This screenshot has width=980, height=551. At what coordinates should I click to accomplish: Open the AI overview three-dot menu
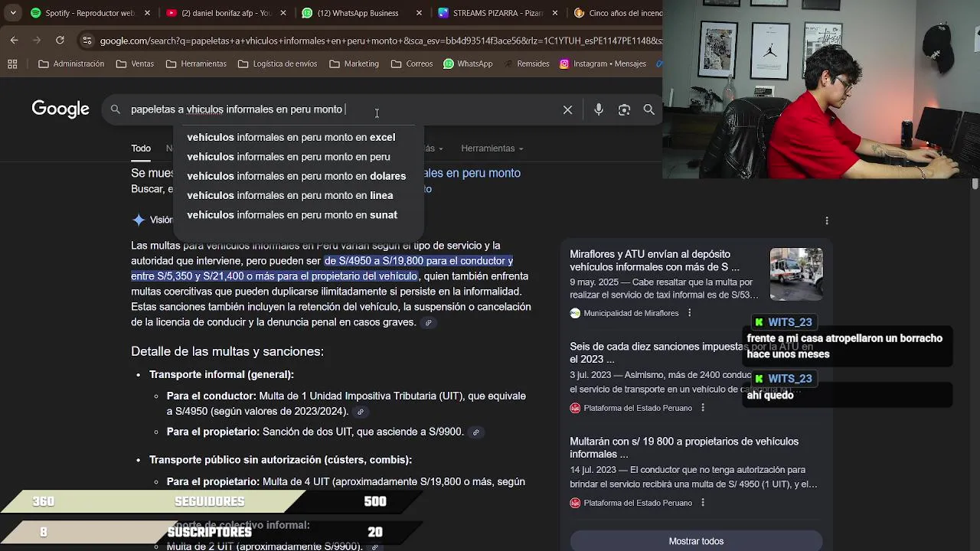pyautogui.click(x=827, y=220)
